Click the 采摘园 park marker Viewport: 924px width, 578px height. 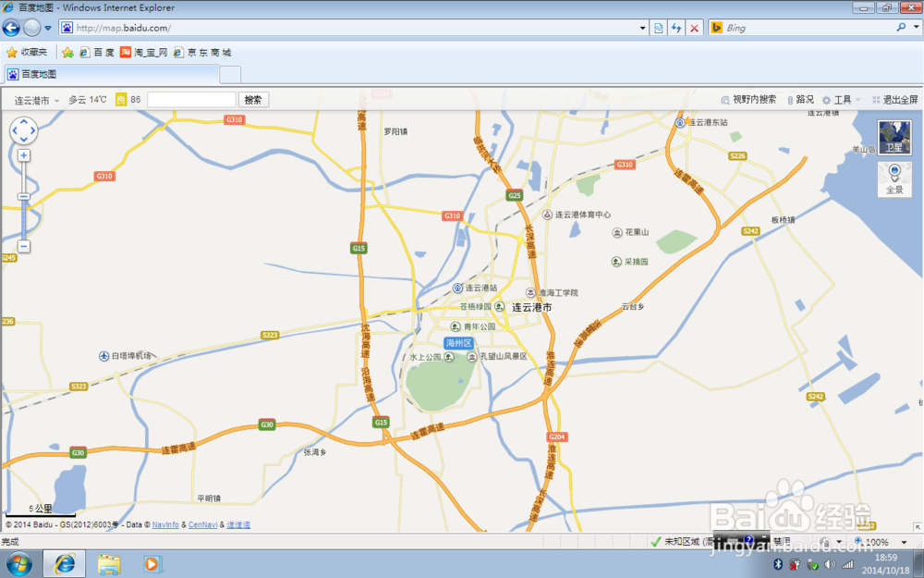pyautogui.click(x=616, y=262)
